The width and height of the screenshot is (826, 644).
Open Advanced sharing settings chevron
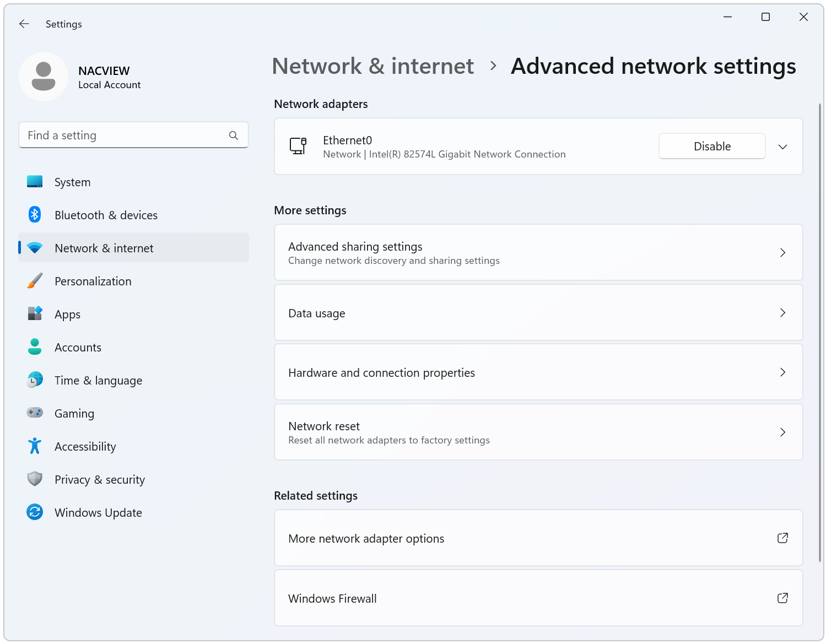pos(782,253)
